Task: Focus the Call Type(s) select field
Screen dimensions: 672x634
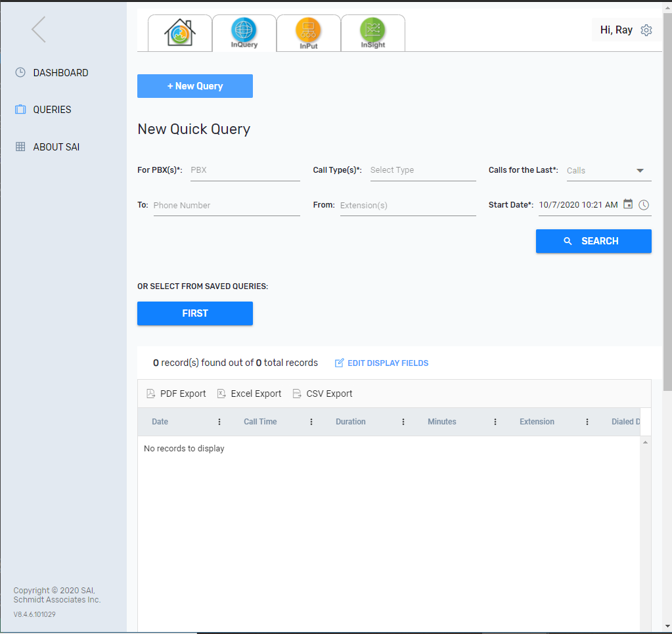Action: point(423,170)
